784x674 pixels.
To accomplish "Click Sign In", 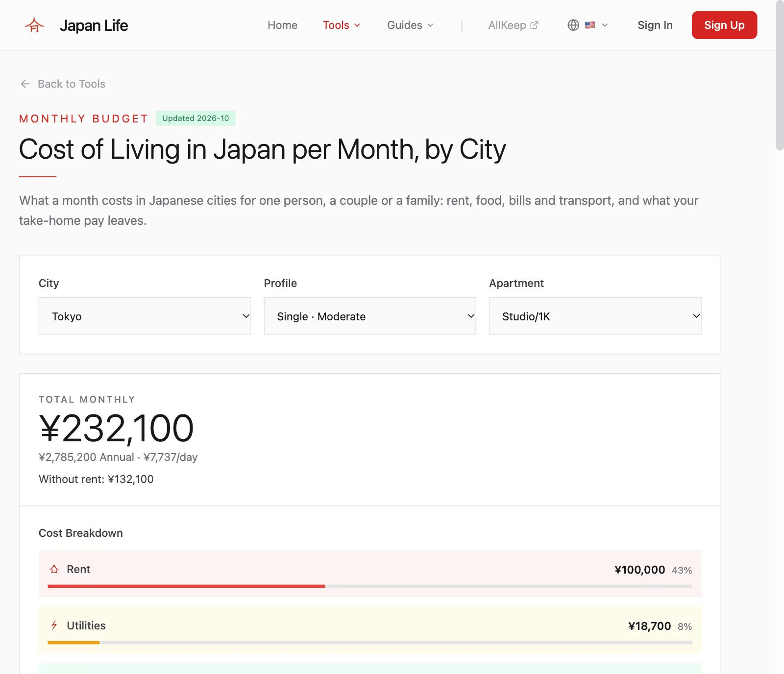I will 655,25.
